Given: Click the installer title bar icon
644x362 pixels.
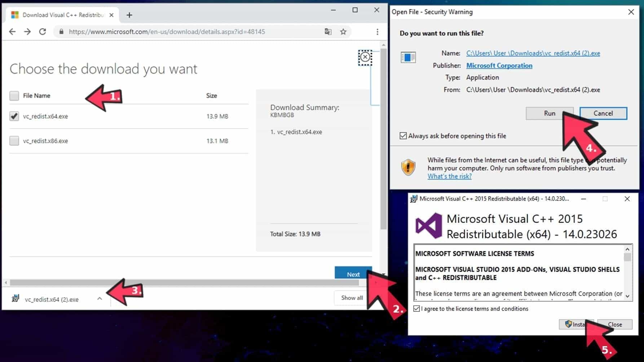Looking at the screenshot, I should (x=414, y=199).
